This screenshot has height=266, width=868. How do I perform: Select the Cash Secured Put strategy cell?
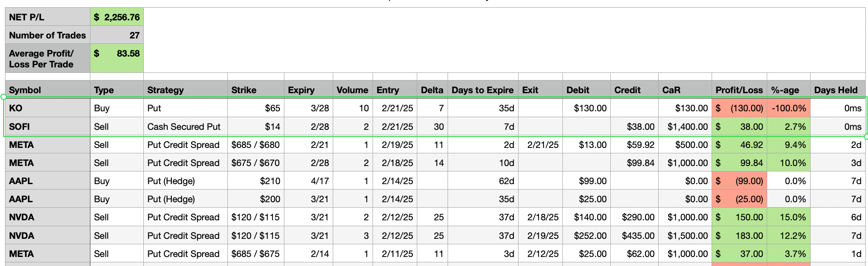click(x=185, y=127)
